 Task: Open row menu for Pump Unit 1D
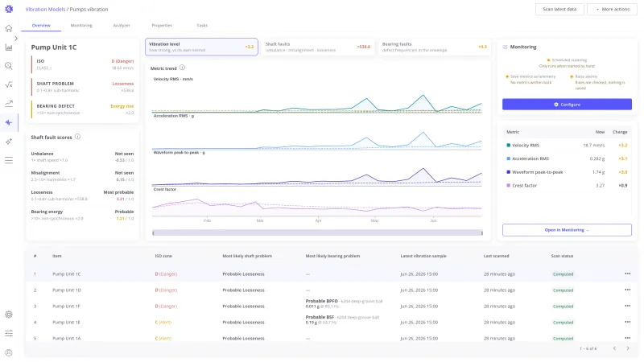(628, 290)
